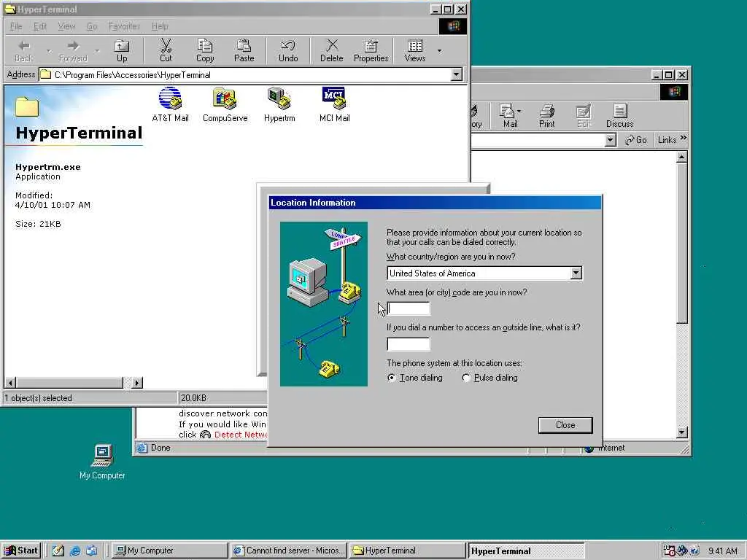
Task: Click the Outlook Express quick launch icon
Action: click(x=91, y=551)
